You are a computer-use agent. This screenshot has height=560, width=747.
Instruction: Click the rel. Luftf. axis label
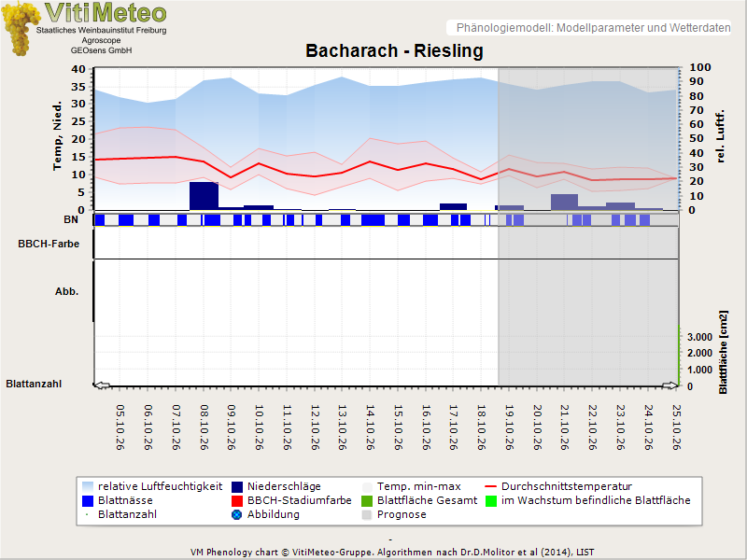click(720, 136)
